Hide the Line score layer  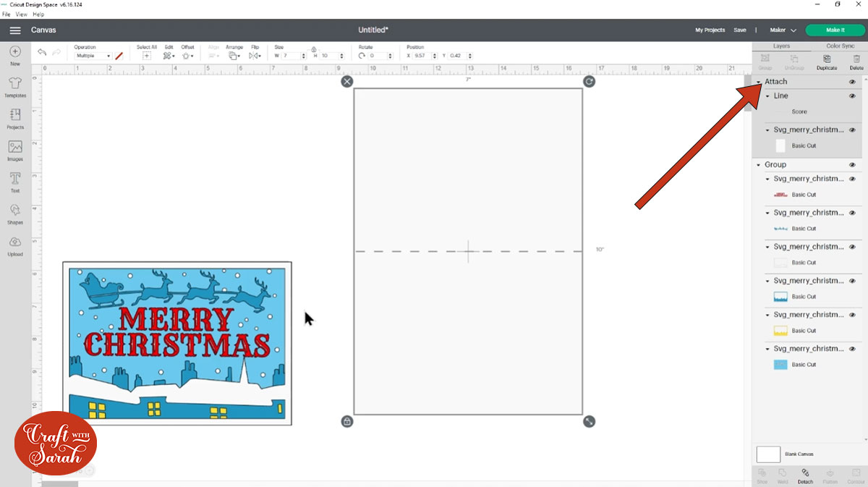tap(852, 96)
